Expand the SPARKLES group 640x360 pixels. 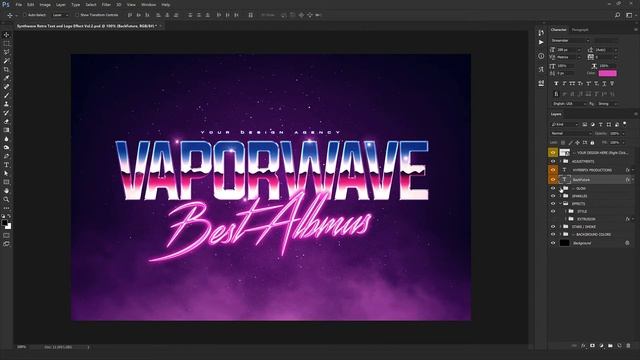(x=560, y=196)
